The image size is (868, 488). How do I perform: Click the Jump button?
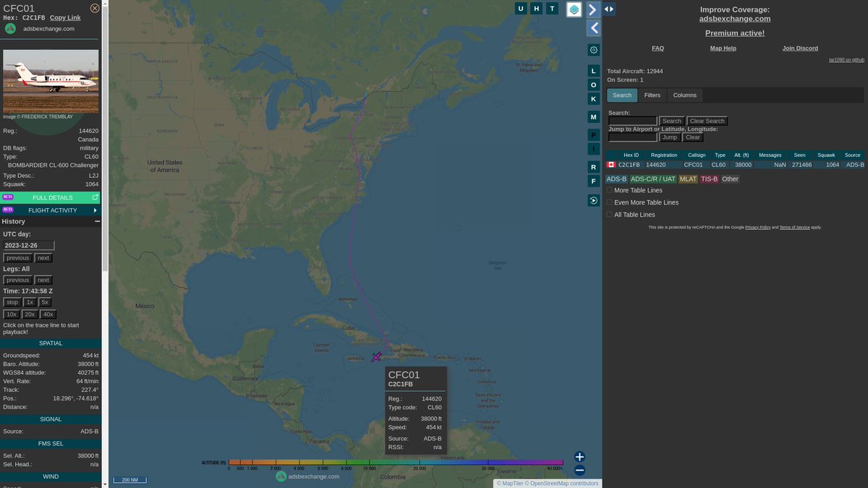tap(670, 137)
